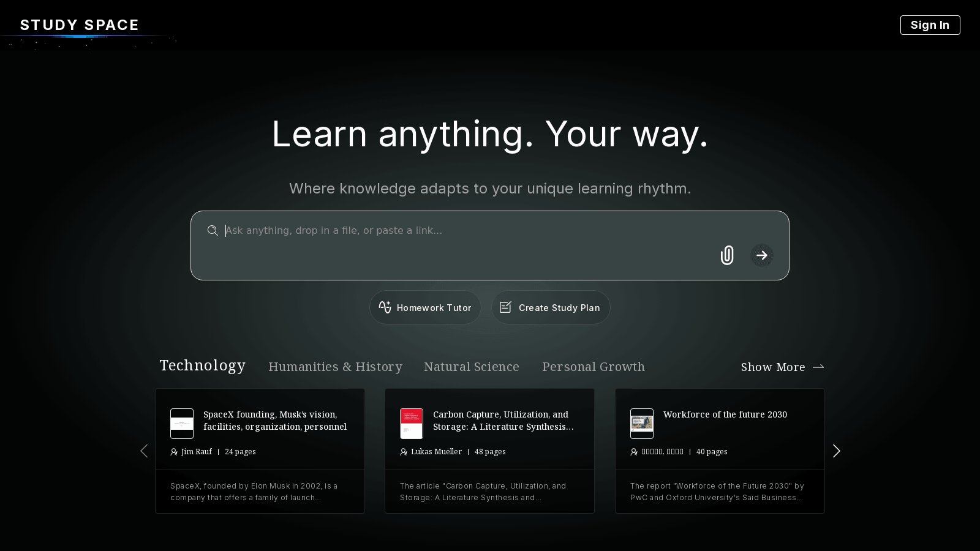Open the Workforce of the future thumbnail
The height and width of the screenshot is (551, 980).
point(642,424)
